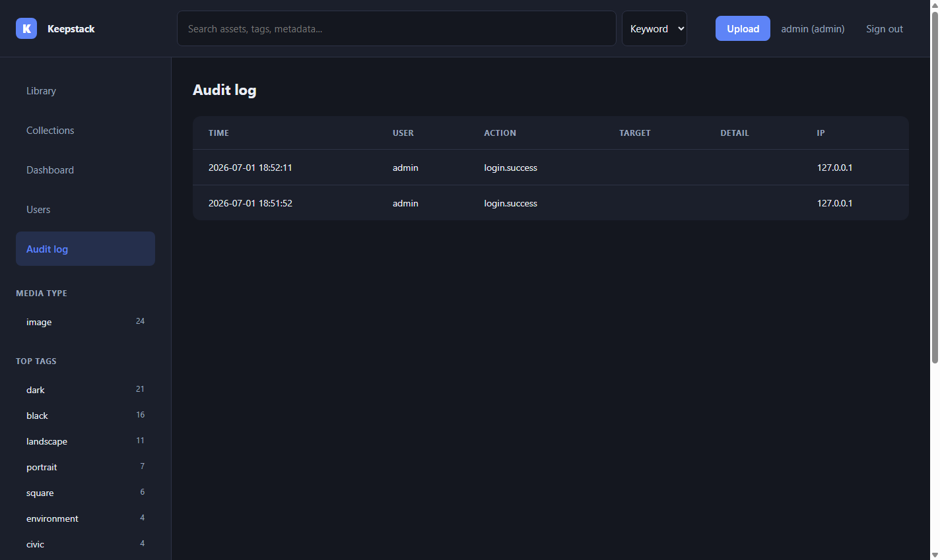
Task: Click admin in the 18:51:52 row
Action: pos(405,203)
